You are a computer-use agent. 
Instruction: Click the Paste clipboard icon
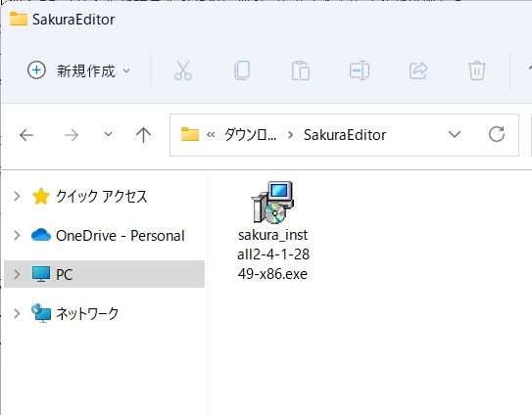click(301, 70)
